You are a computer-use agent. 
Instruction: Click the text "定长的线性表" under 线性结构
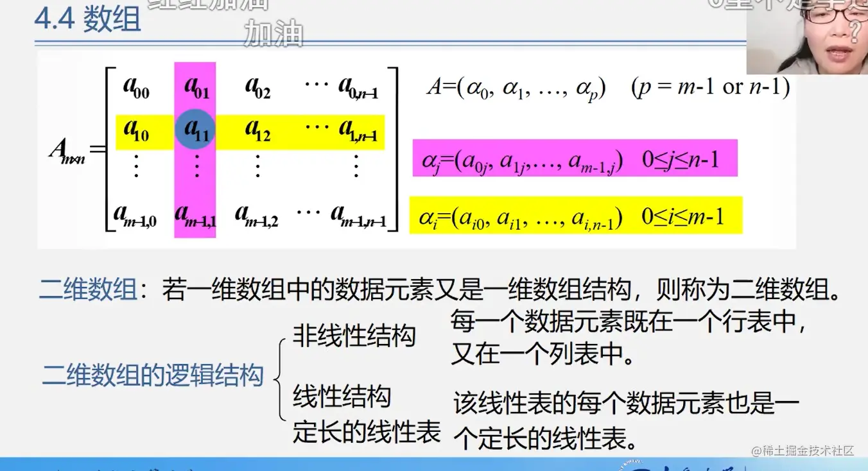point(367,431)
